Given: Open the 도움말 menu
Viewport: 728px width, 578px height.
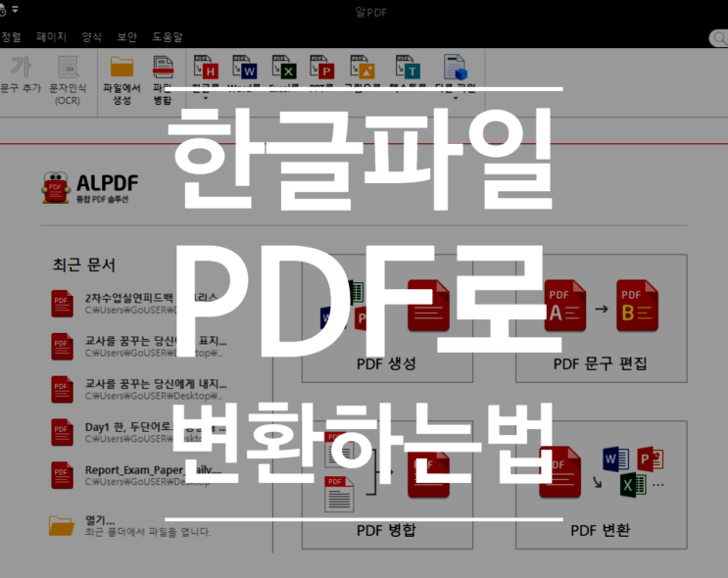Looking at the screenshot, I should [x=168, y=36].
